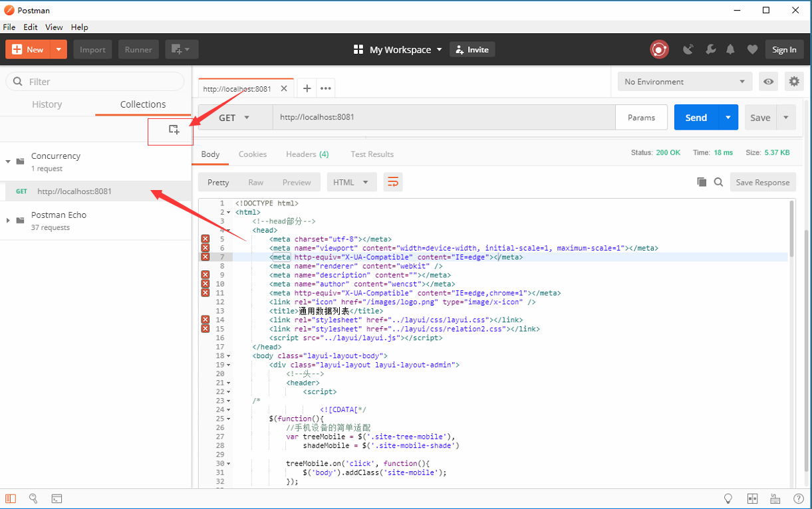
Task: Open manage environments gear icon
Action: coord(794,82)
